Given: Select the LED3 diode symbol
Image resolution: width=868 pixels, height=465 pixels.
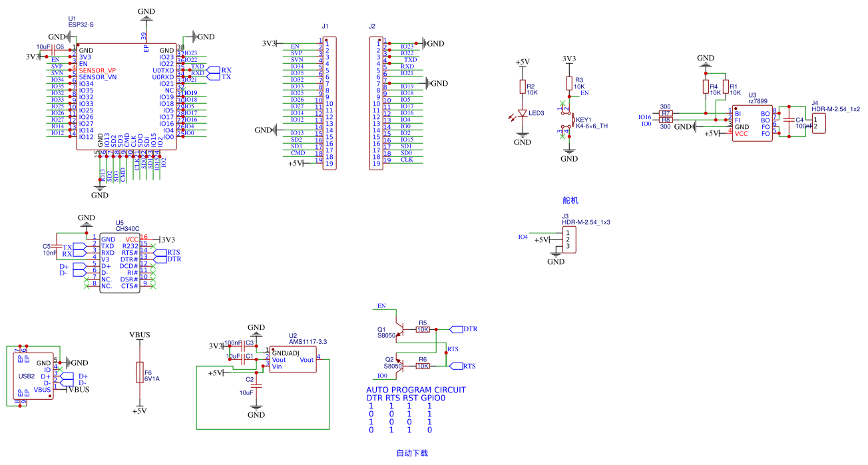Looking at the screenshot, I should (x=523, y=114).
